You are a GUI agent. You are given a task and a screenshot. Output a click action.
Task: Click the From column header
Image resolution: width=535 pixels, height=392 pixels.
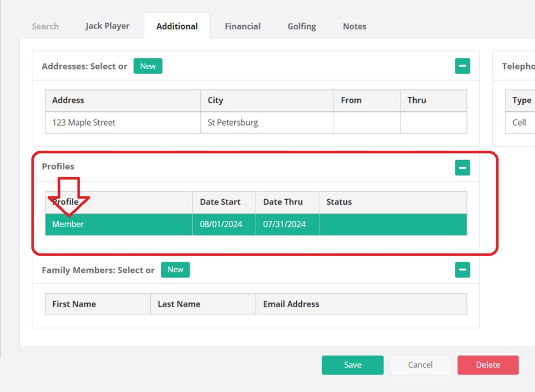pos(367,100)
